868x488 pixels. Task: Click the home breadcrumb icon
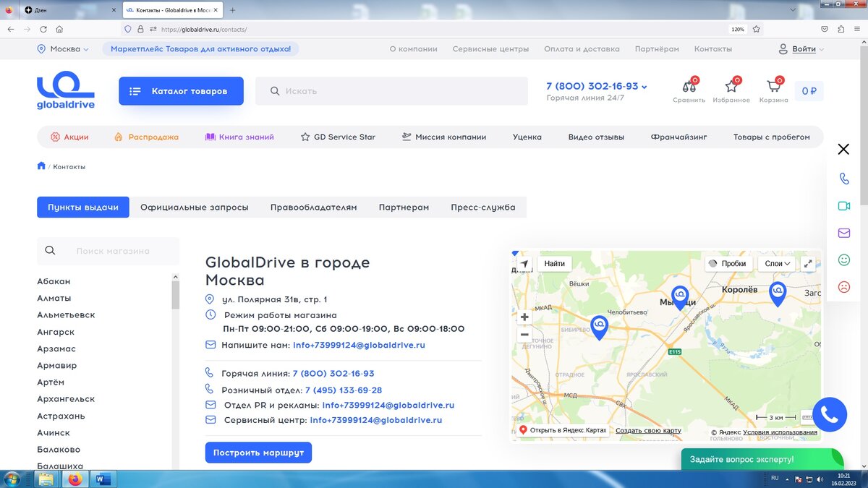41,166
